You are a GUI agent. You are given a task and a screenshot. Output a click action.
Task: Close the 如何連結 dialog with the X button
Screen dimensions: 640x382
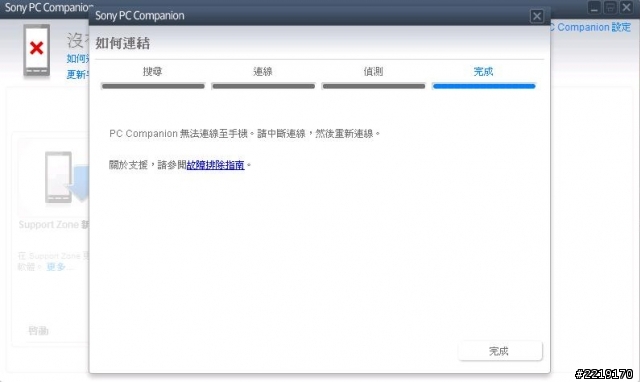(x=537, y=16)
